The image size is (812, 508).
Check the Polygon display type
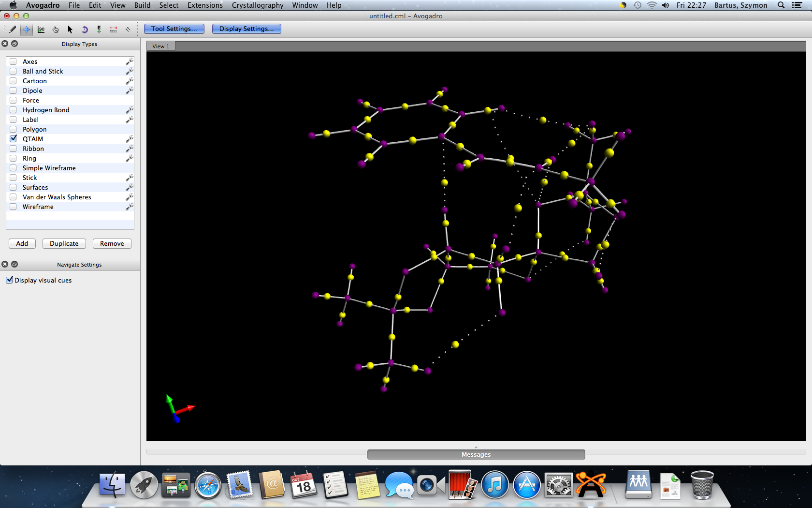13,129
